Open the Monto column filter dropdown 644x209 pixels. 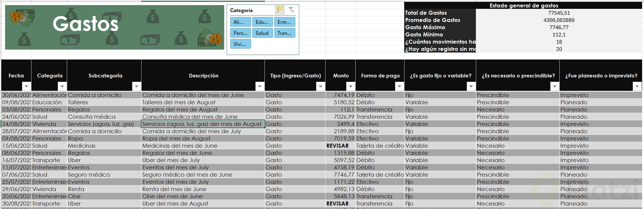tap(350, 86)
